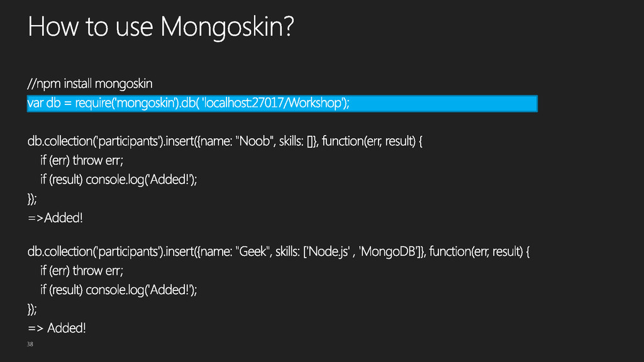The width and height of the screenshot is (644, 362).
Task: Click the insert line containing name "Geek"
Action: 279,251
